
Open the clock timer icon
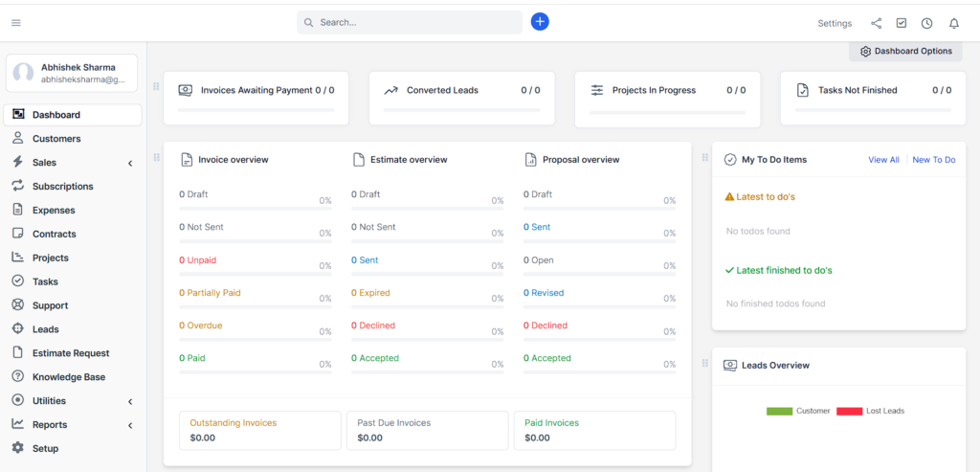point(926,23)
